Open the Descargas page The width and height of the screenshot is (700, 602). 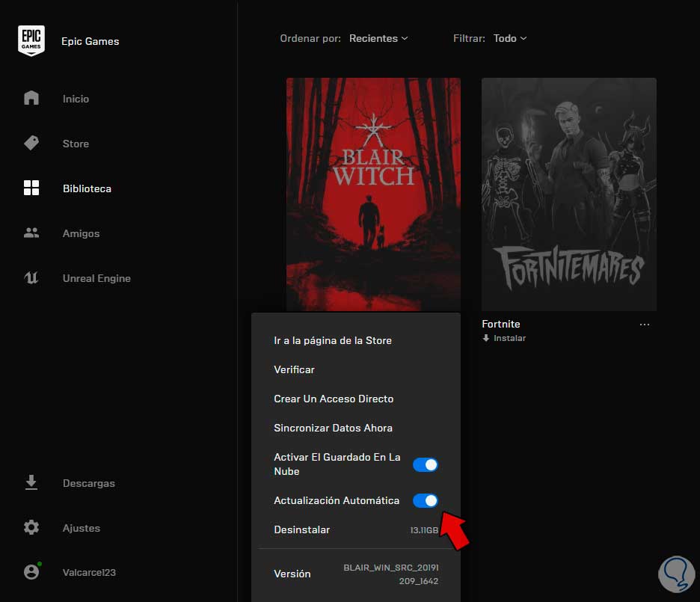89,483
